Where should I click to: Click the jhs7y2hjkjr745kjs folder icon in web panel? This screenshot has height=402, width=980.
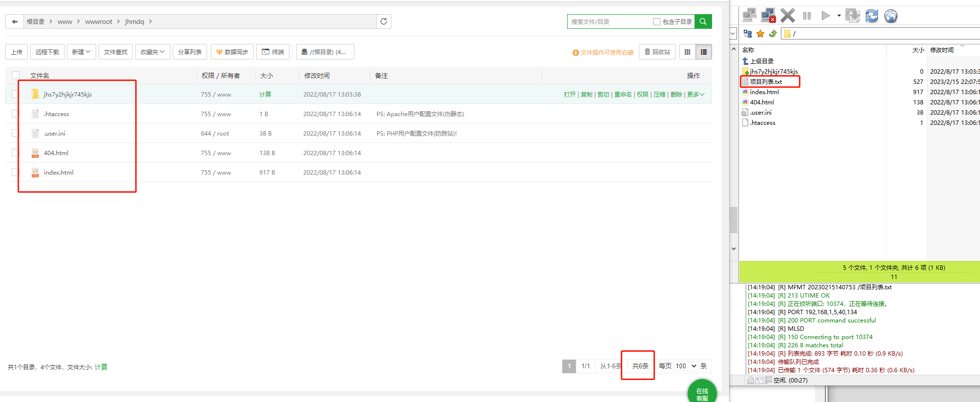pyautogui.click(x=35, y=94)
